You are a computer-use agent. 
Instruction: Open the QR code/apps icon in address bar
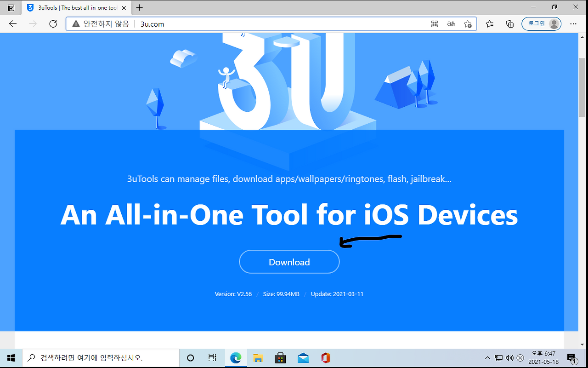[x=435, y=24]
